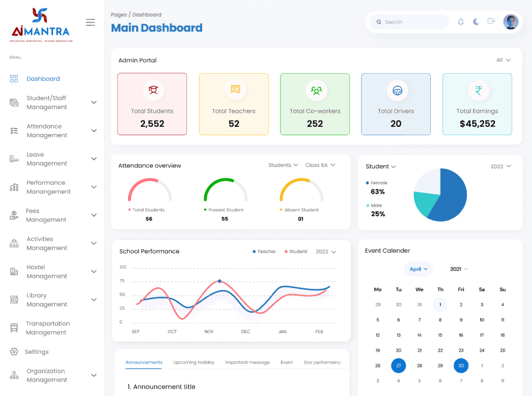Select the Student/Staff Management sidebar icon
This screenshot has height=396, width=532.
coord(14,102)
